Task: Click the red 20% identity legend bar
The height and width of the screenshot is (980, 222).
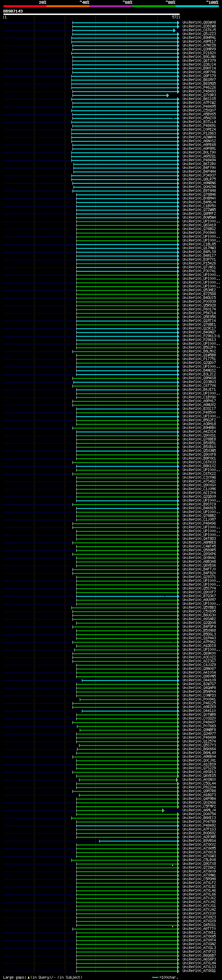Action: (x=25, y=6)
